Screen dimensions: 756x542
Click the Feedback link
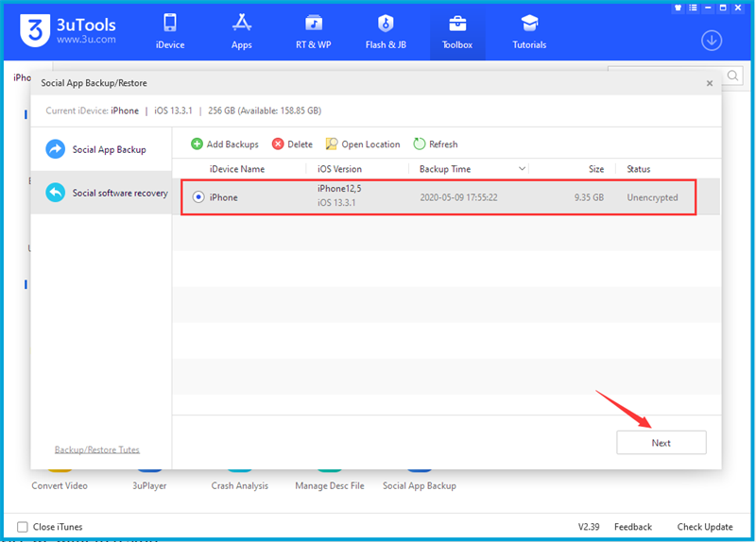pyautogui.click(x=632, y=527)
